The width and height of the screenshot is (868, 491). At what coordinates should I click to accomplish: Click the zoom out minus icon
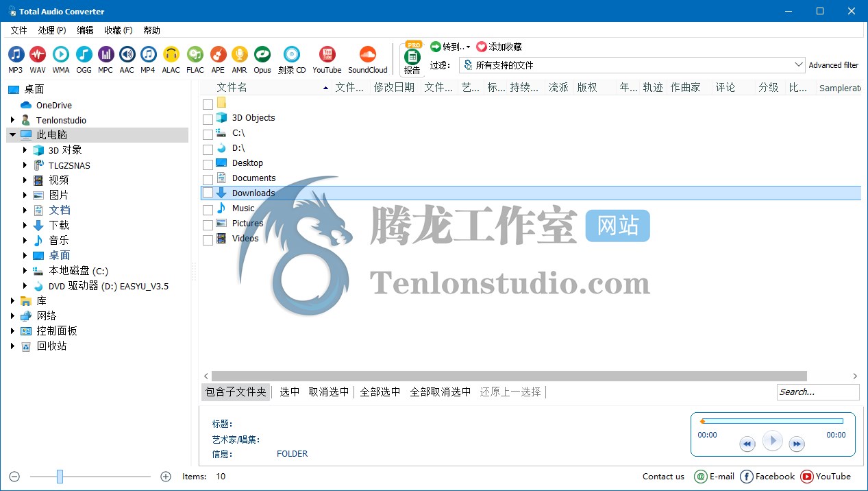pyautogui.click(x=14, y=476)
